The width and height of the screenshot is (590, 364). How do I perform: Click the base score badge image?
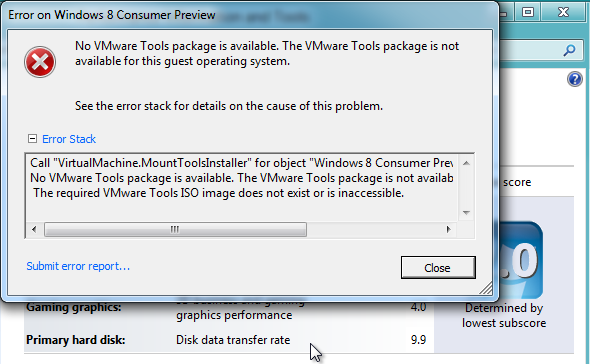click(x=521, y=260)
